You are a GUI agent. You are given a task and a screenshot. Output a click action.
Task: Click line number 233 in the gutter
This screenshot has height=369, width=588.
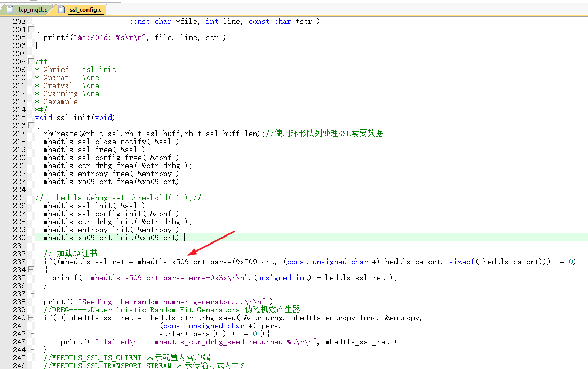(x=19, y=262)
